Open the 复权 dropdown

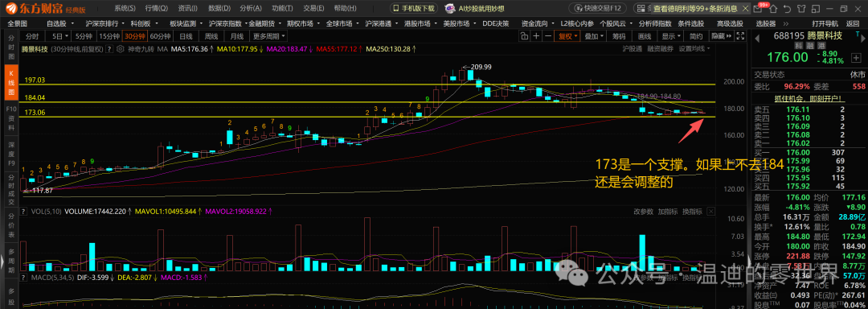point(567,36)
